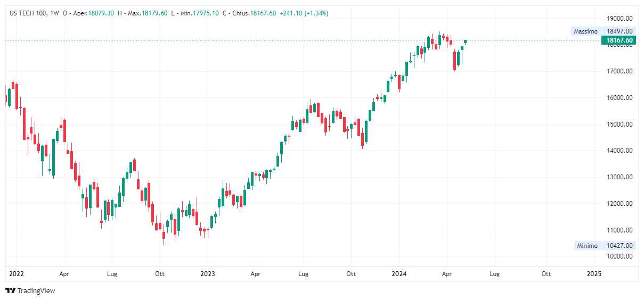Click the 16000.00 price axis label
The image size is (644, 300).
(619, 98)
